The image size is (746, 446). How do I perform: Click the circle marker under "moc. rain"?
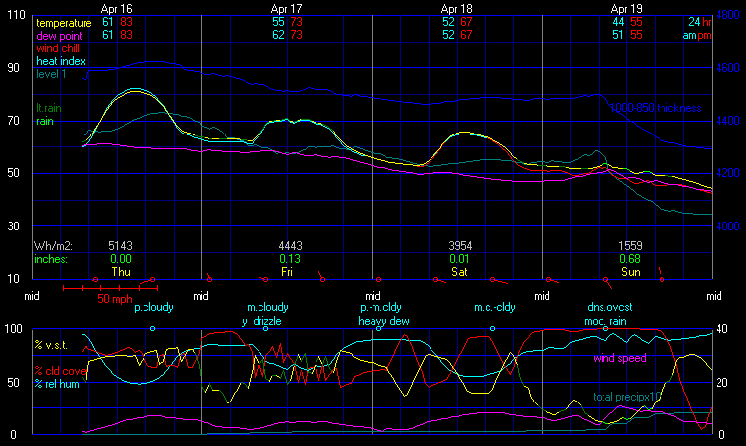[x=606, y=328]
